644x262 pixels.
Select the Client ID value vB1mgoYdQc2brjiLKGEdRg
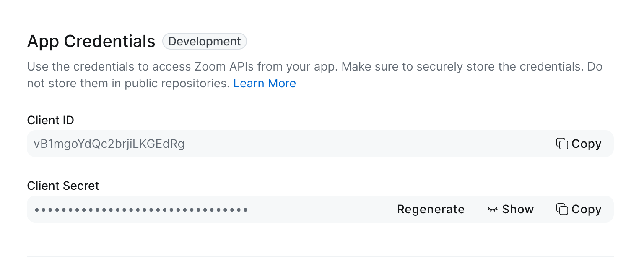click(x=109, y=144)
